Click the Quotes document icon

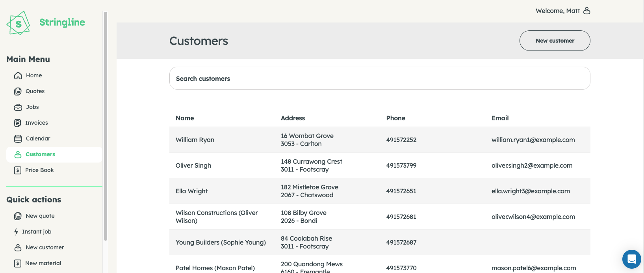tap(18, 92)
